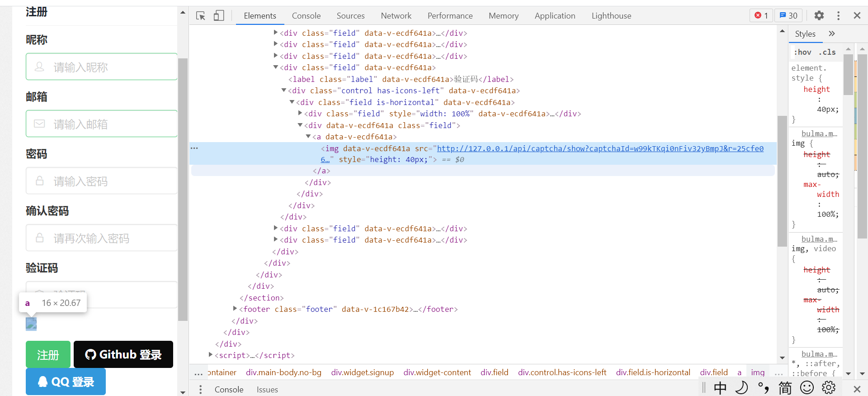
Task: Open the bulma.m… link above img, video
Action: 819,239
